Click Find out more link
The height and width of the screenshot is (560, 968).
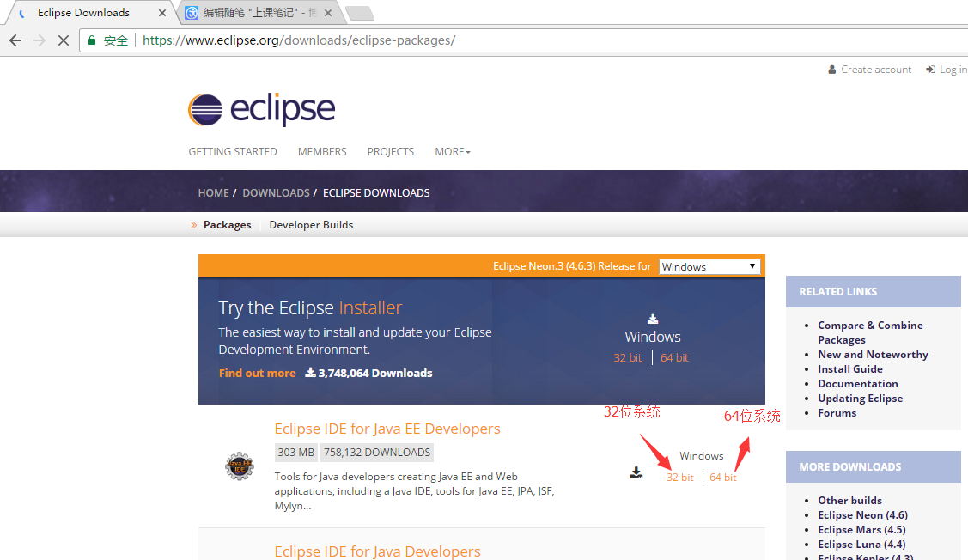tap(258, 373)
